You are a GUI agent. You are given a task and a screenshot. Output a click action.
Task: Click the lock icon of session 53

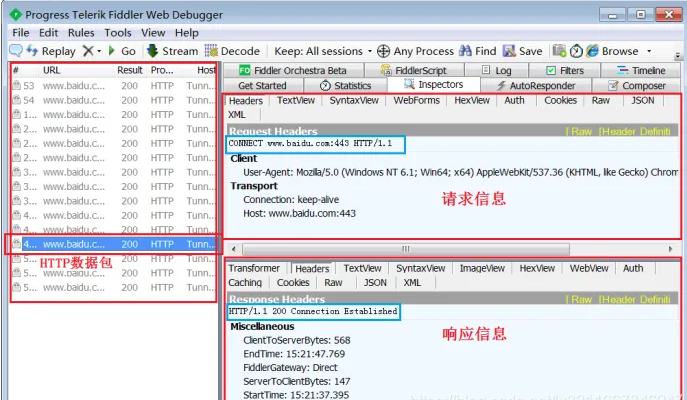point(17,85)
